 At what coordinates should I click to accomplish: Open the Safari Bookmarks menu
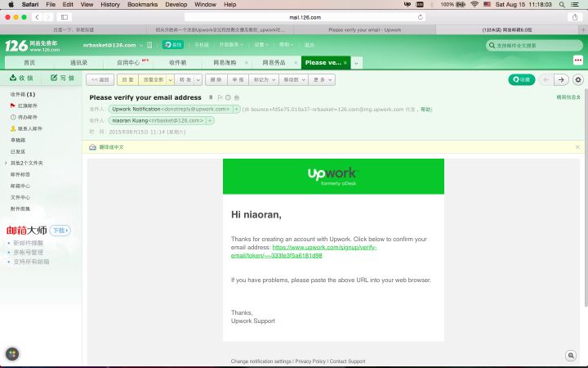pos(142,5)
